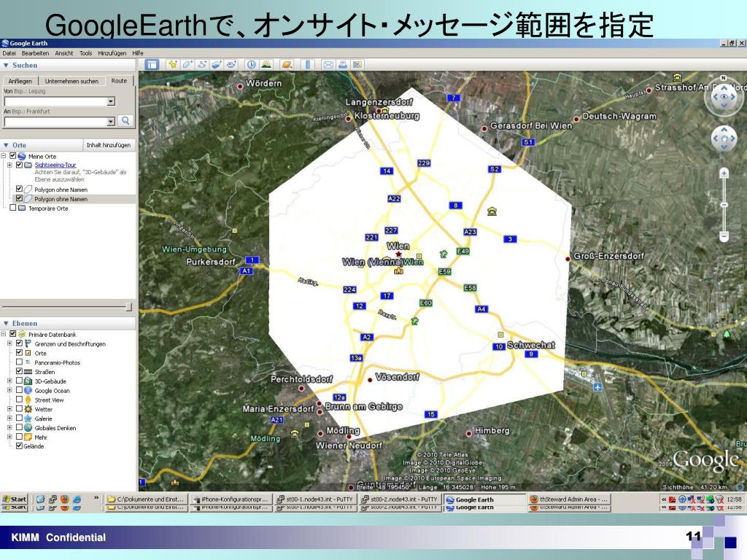Collapse the Orte panel triangle

(x=6, y=145)
